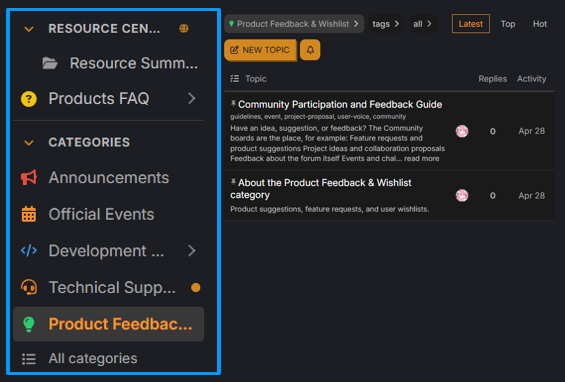This screenshot has width=565, height=382.
Task: Click the blue code brackets Development icon
Action: 29,250
